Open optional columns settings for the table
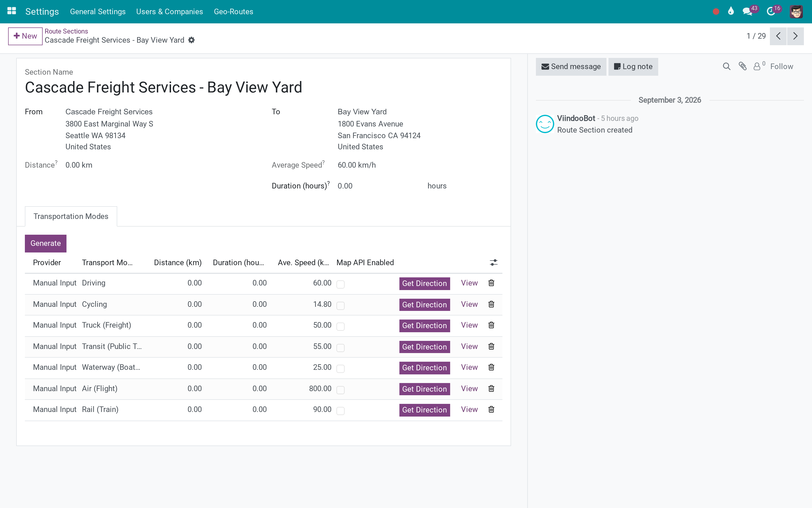 pos(493,263)
